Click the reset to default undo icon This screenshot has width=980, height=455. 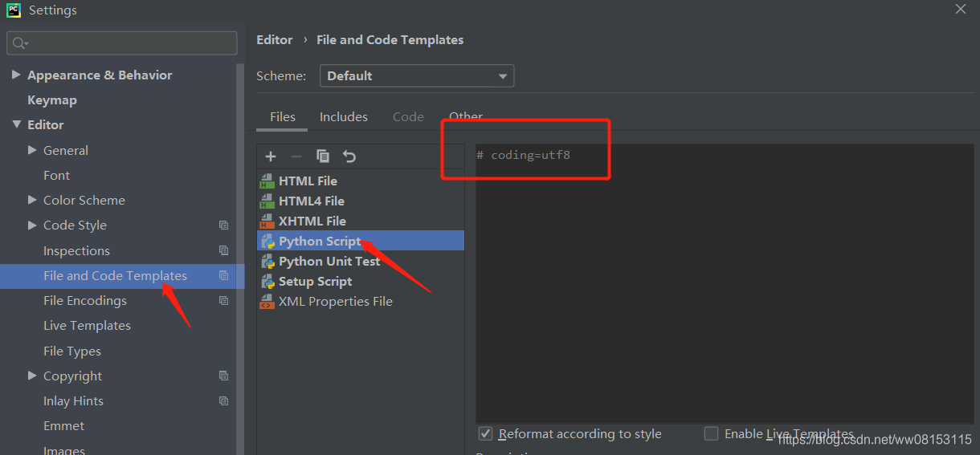(x=349, y=156)
